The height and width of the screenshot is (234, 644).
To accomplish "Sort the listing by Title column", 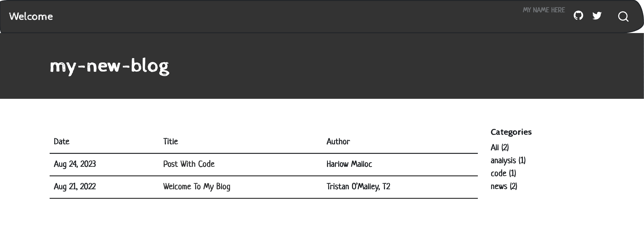I will [x=170, y=141].
